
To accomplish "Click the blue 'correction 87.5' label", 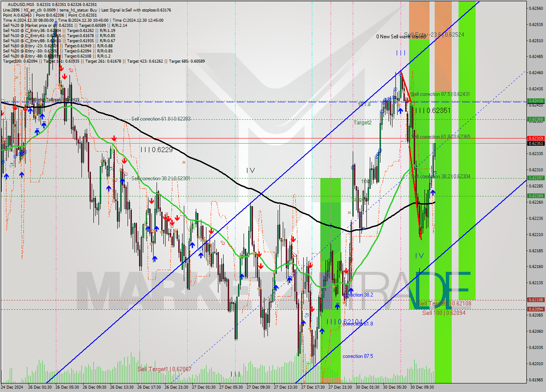I will [358, 356].
